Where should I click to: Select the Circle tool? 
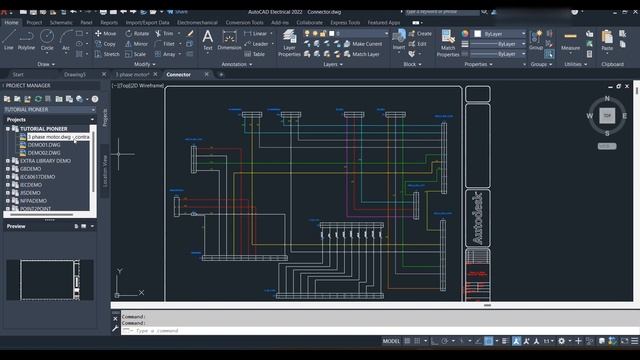pyautogui.click(x=47, y=40)
